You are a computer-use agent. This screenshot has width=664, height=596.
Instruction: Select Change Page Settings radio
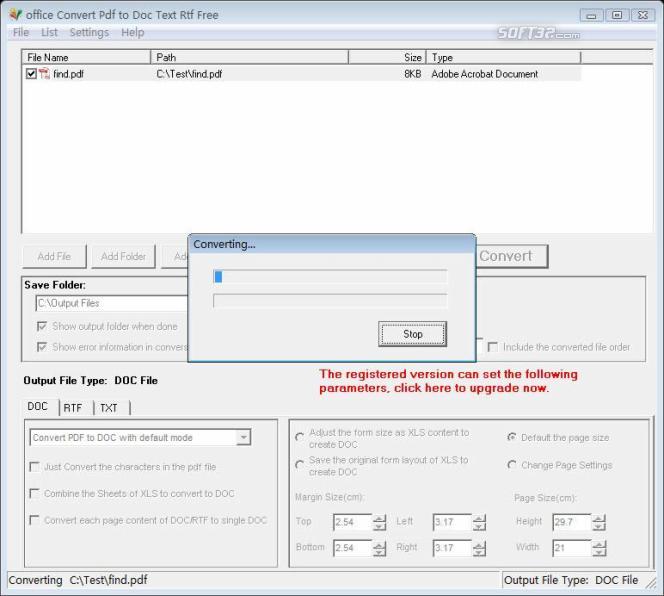coord(512,465)
